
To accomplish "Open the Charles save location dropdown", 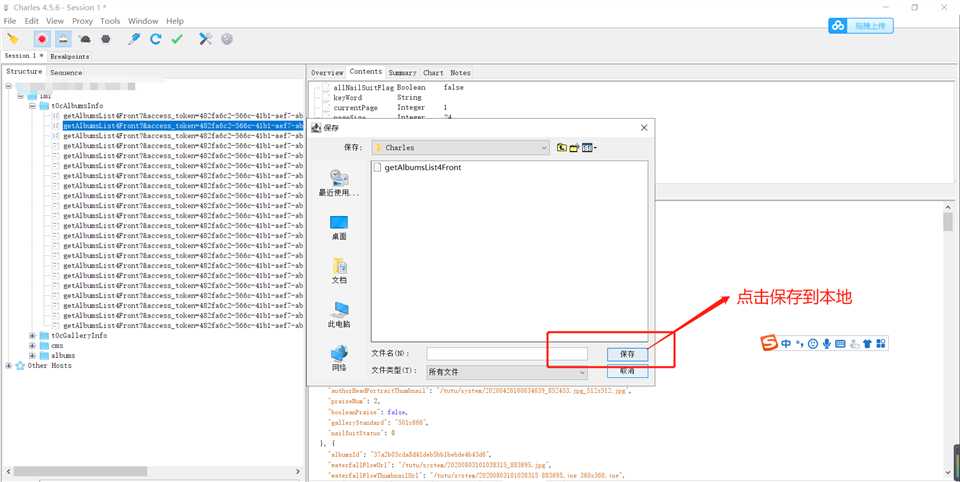I will 460,148.
